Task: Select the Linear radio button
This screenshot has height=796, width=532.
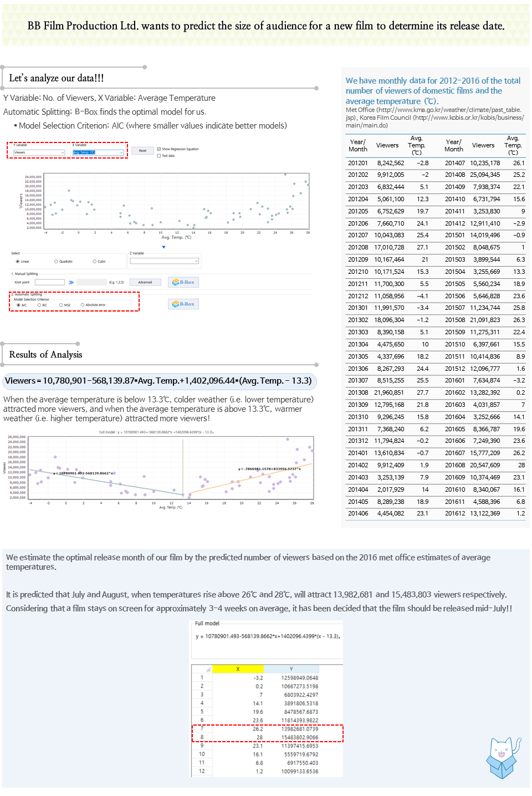Action: 18,261
